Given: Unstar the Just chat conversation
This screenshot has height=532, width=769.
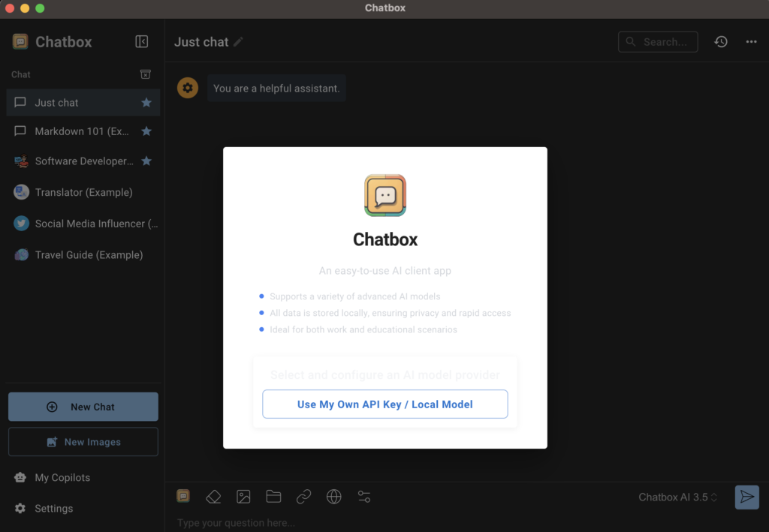Looking at the screenshot, I should [146, 103].
